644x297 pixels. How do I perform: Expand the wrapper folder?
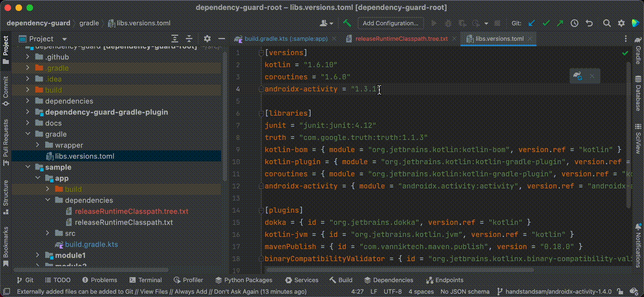[x=37, y=145]
